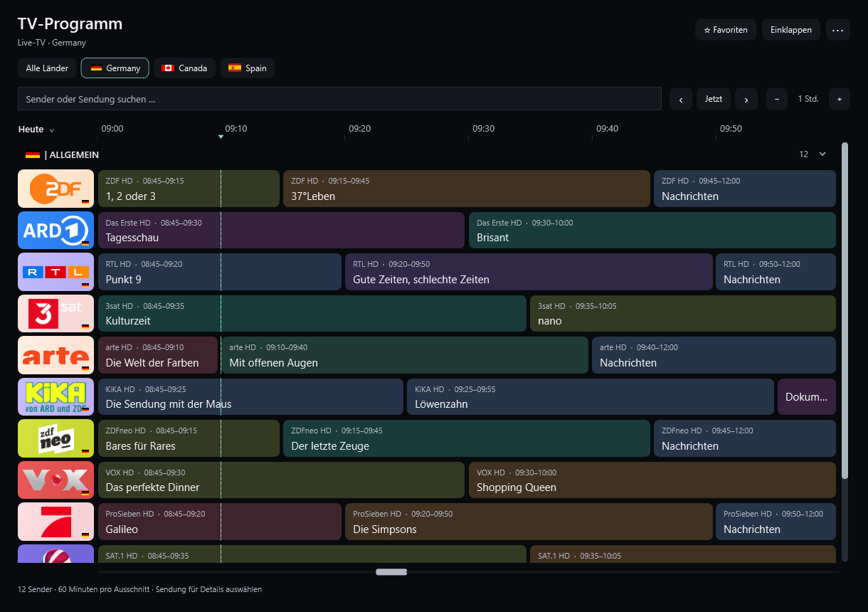Open Der letzte Zeuge programme

point(467,438)
